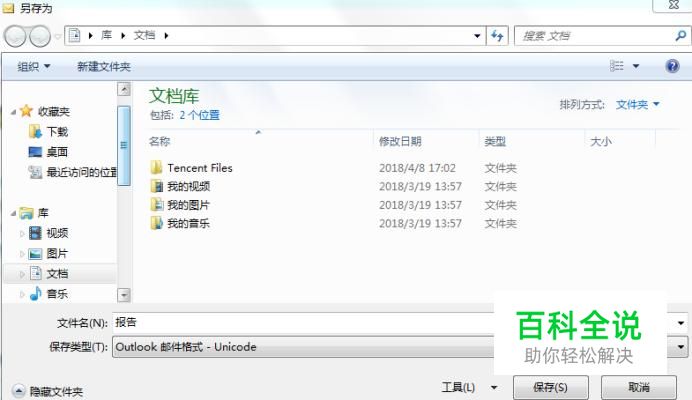Click the 我的图片 folder name
The width and height of the screenshot is (692, 400).
pos(188,205)
